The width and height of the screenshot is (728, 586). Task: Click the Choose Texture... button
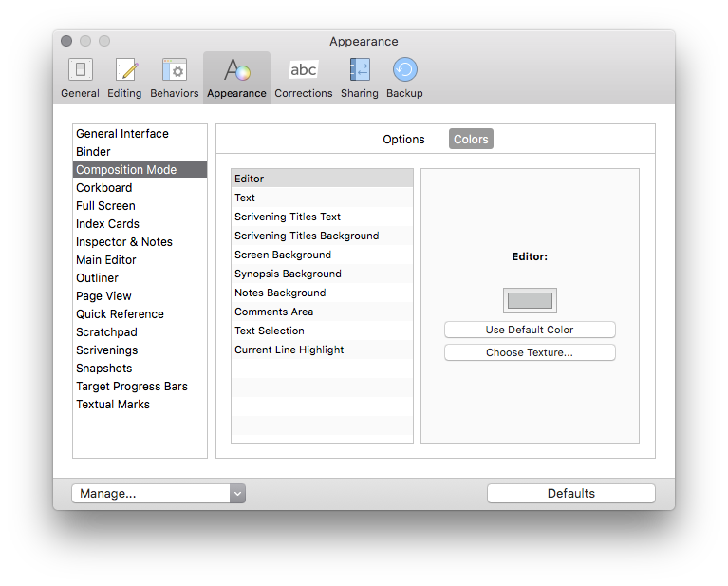click(x=530, y=352)
